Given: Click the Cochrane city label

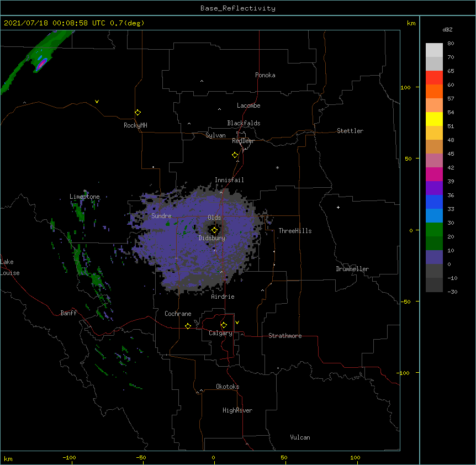Looking at the screenshot, I should tap(178, 314).
